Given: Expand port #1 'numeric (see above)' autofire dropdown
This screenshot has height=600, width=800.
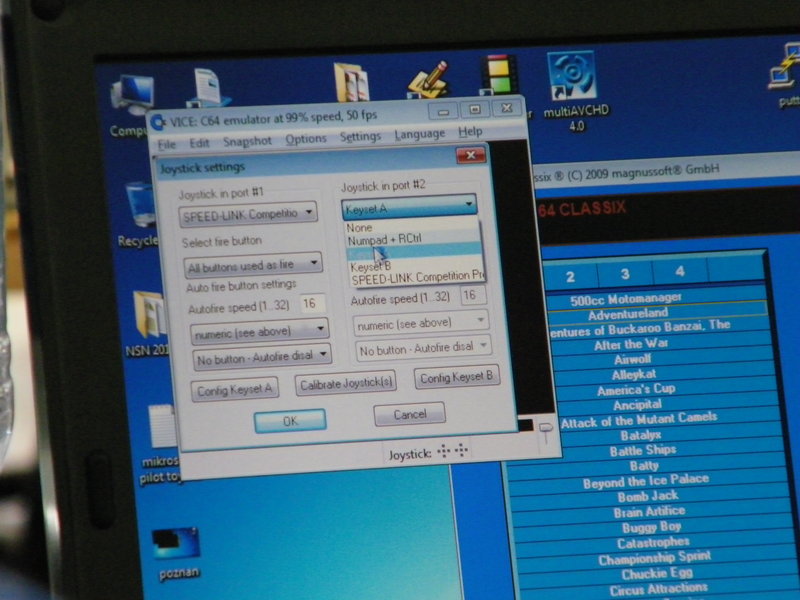Looking at the screenshot, I should click(259, 328).
